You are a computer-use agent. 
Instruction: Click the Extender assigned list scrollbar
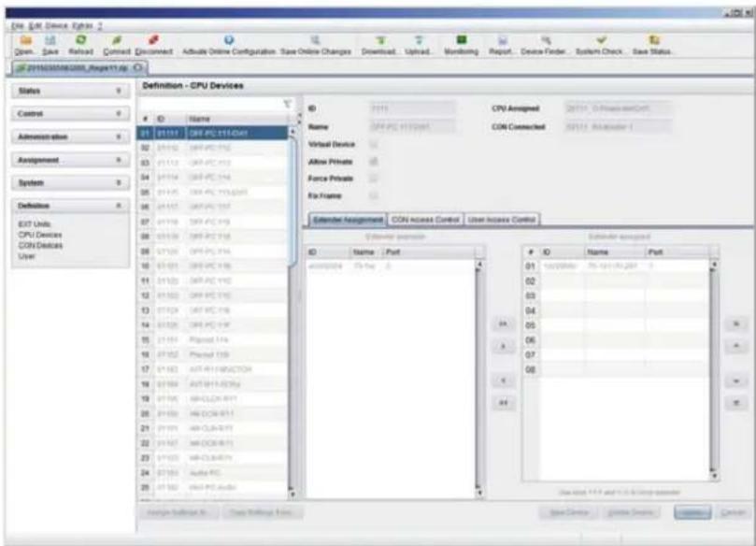715,370
